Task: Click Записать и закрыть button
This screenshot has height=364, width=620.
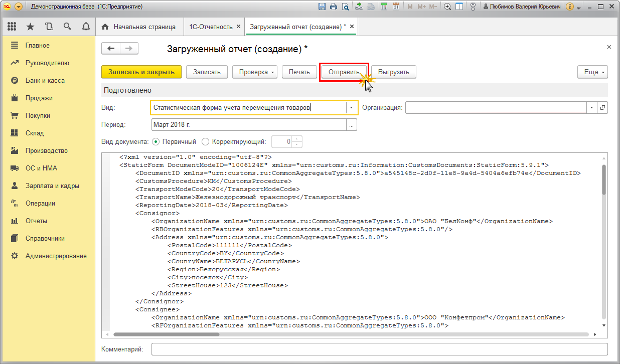Action: [x=141, y=72]
